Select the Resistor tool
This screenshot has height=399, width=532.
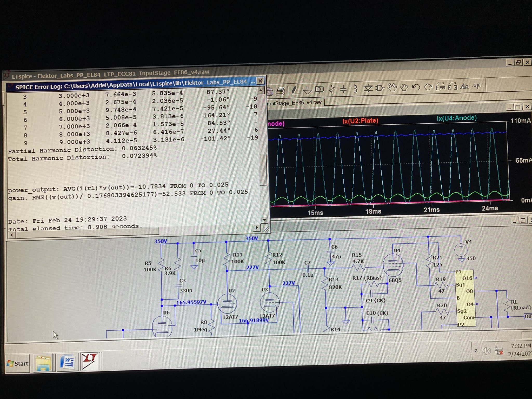(x=331, y=89)
